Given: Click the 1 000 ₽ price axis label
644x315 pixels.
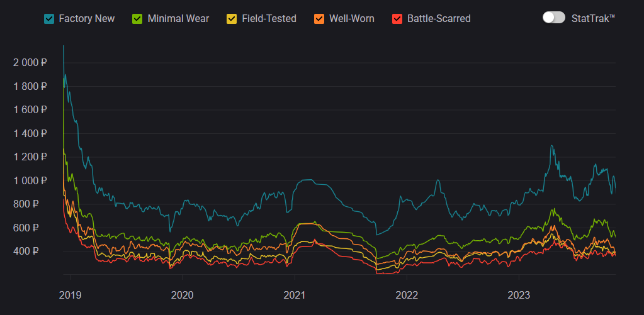Looking at the screenshot, I should click(x=30, y=180).
